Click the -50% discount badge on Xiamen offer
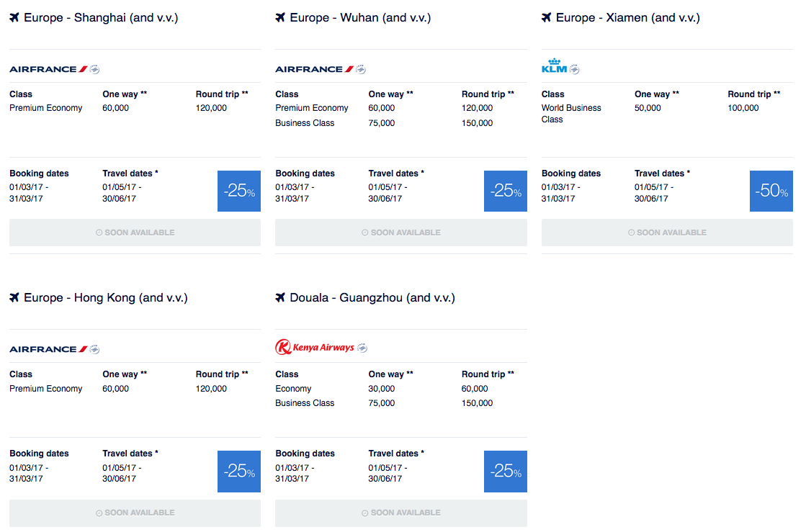This screenshot has height=532, width=806. pos(771,191)
